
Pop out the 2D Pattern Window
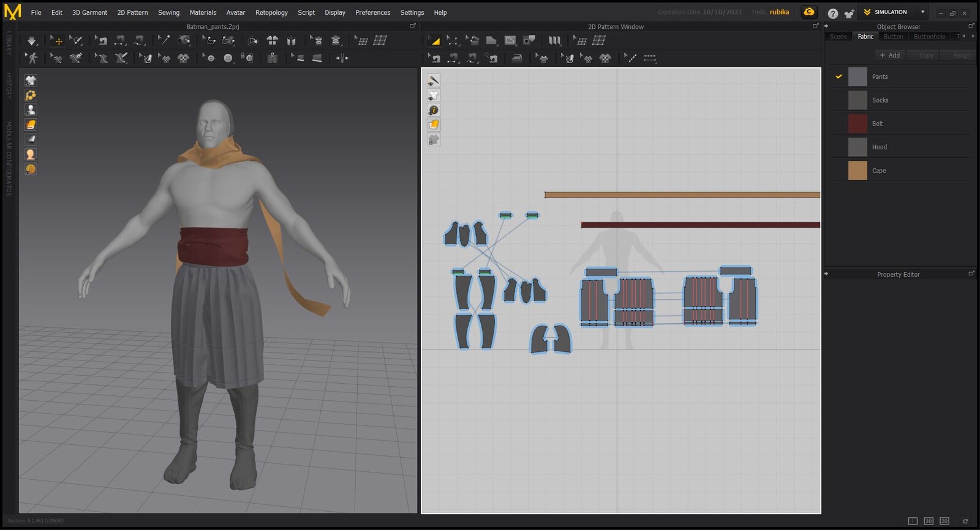tap(815, 26)
